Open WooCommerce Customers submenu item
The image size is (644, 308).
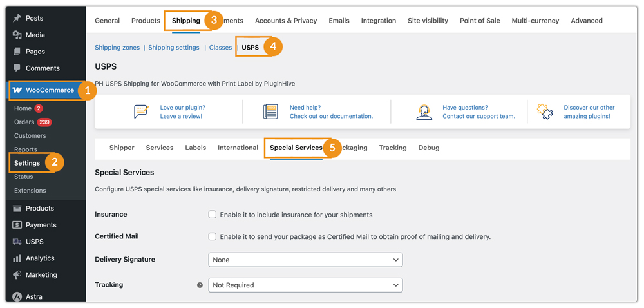[x=30, y=136]
